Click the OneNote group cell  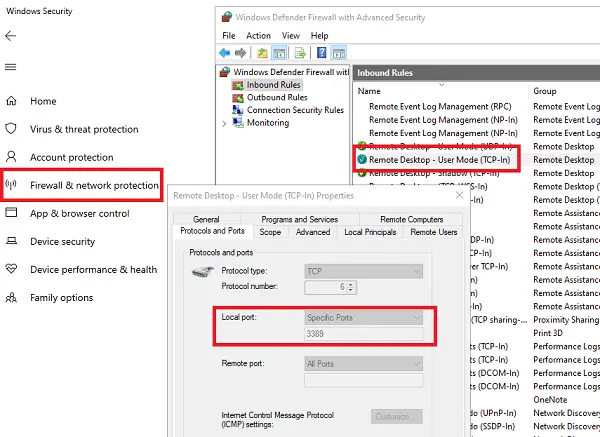point(550,399)
